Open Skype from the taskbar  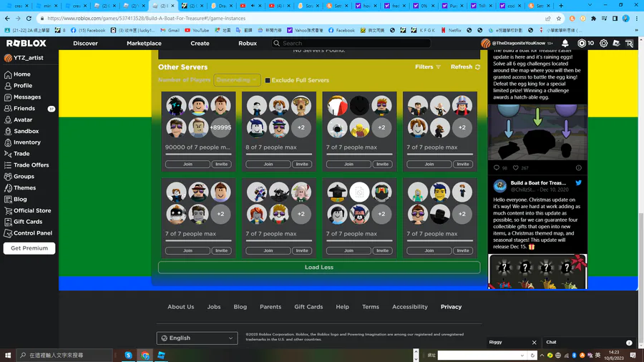[x=129, y=356]
